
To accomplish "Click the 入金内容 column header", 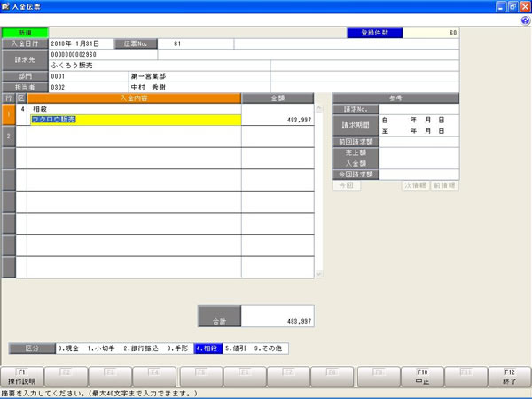I will tap(134, 98).
